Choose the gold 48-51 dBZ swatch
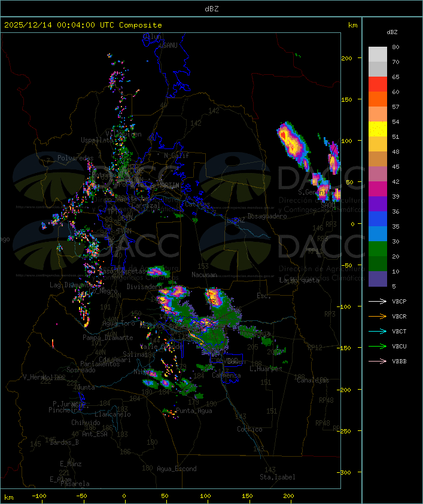Image resolution: width=423 pixels, height=504 pixels. pos(378,144)
